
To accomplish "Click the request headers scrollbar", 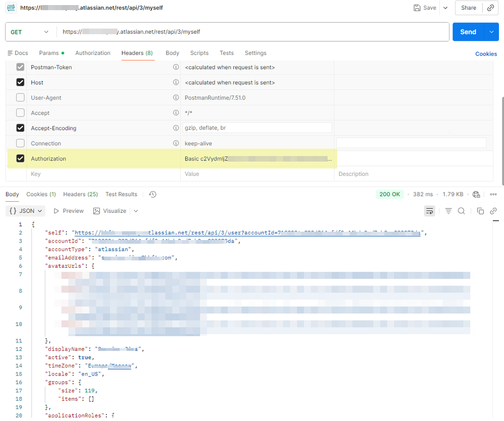I will click(x=502, y=141).
